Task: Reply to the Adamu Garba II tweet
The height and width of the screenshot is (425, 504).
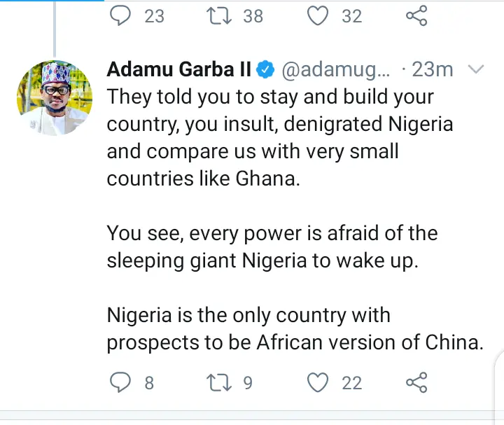Action: [120, 382]
